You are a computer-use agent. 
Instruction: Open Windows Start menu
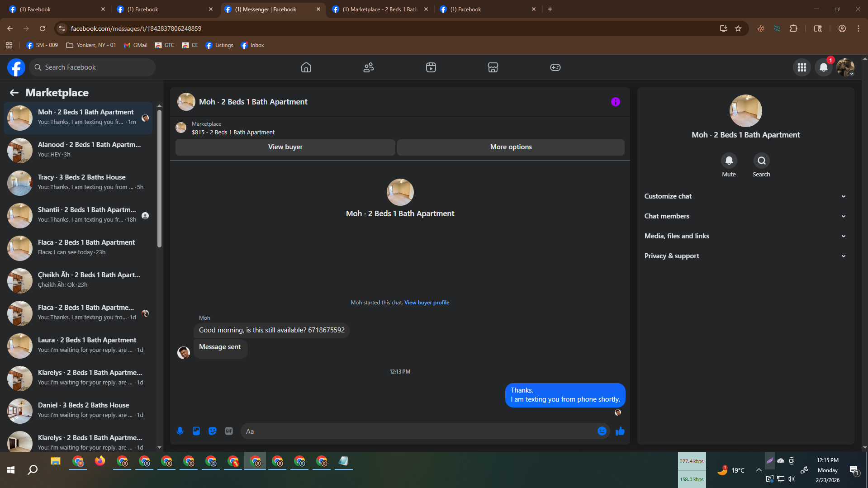[11, 470]
